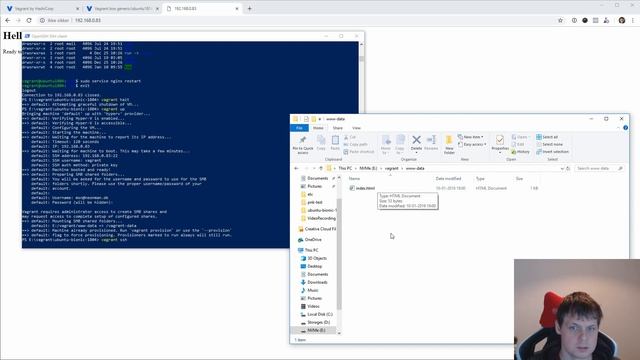Click the Explorer navigation pane scrollbar
This screenshot has height=360, width=640.
coord(339,253)
